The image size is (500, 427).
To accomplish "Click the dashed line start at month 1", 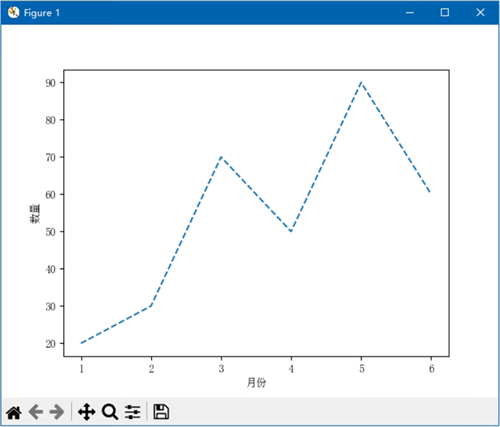I will point(82,343).
